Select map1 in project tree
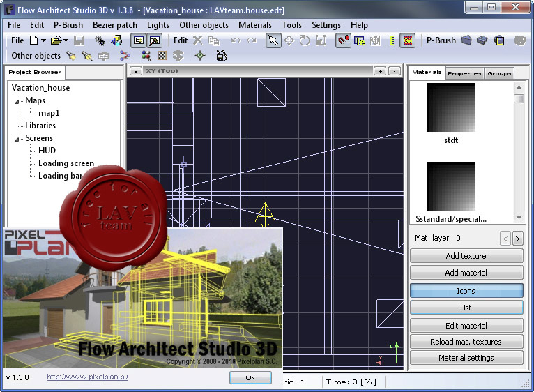534x392 pixels. pyautogui.click(x=49, y=113)
